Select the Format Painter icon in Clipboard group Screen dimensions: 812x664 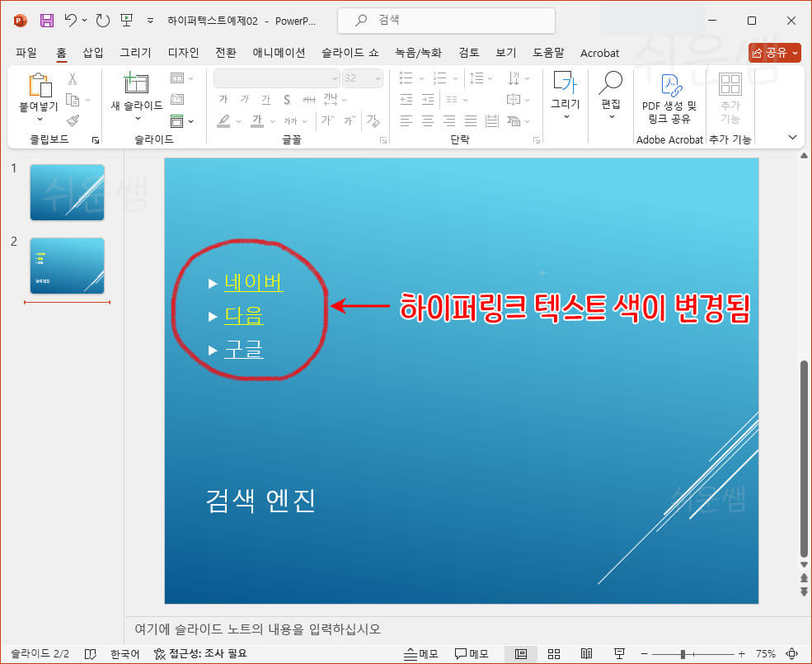pos(74,121)
